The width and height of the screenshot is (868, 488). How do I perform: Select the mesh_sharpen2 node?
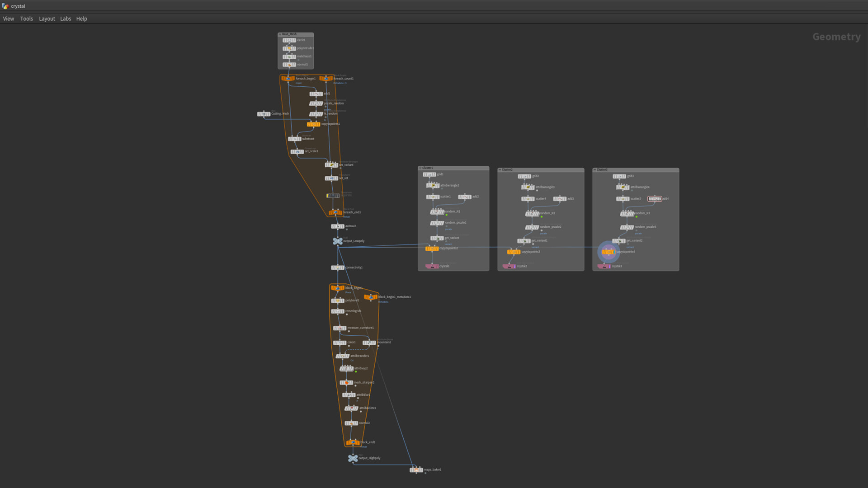346,383
